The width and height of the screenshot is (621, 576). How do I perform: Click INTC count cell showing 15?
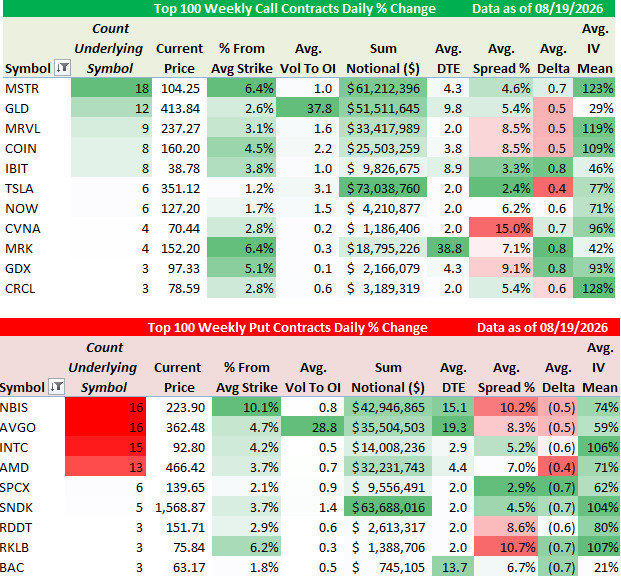point(106,447)
